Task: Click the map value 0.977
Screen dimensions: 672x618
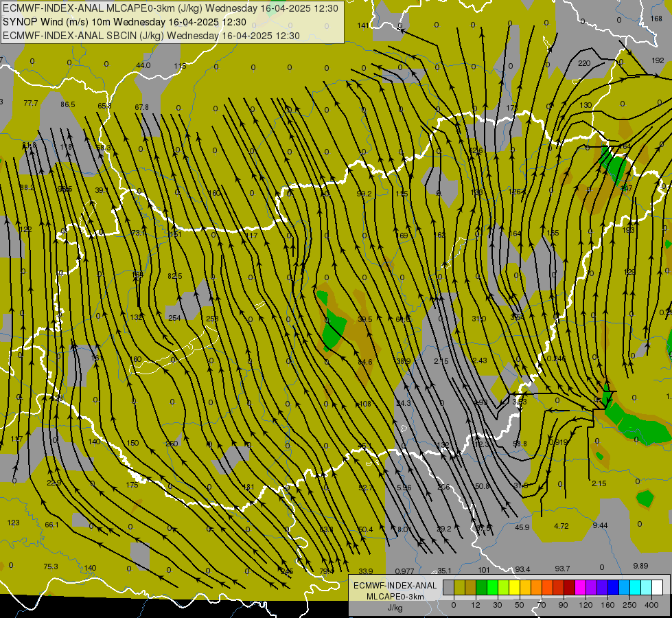Action: [x=404, y=571]
